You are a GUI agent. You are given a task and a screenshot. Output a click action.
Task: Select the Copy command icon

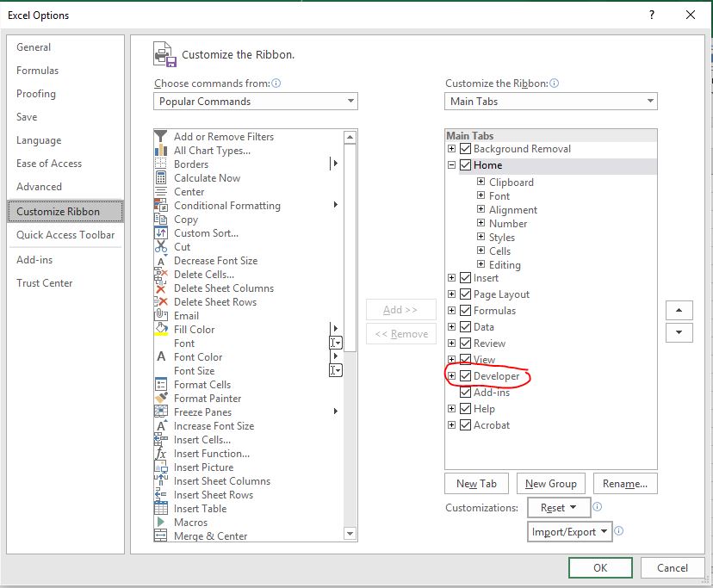162,219
